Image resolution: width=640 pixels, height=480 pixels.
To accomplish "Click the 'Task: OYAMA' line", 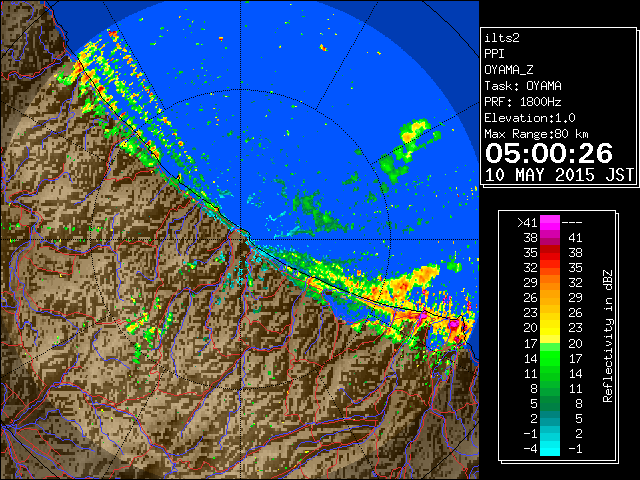I will (523, 86).
